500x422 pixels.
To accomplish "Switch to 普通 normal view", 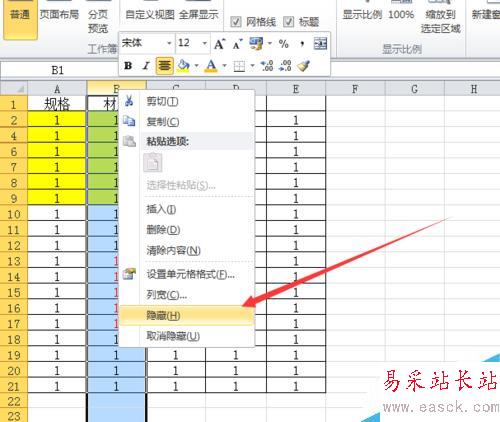I will (20, 20).
